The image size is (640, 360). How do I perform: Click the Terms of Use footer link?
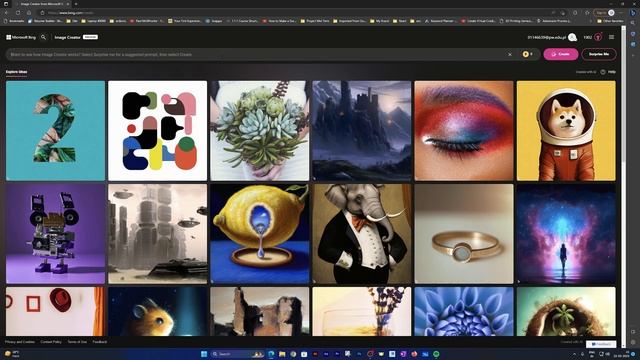tap(77, 342)
